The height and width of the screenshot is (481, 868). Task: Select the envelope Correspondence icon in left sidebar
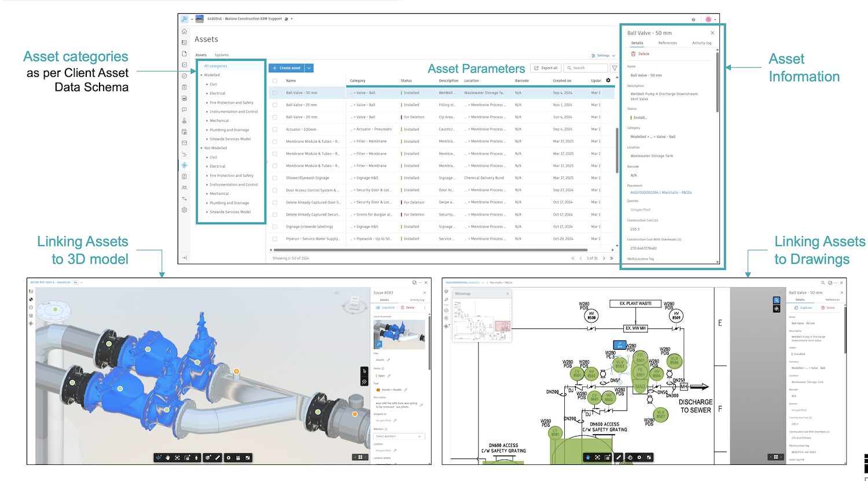pos(184,143)
